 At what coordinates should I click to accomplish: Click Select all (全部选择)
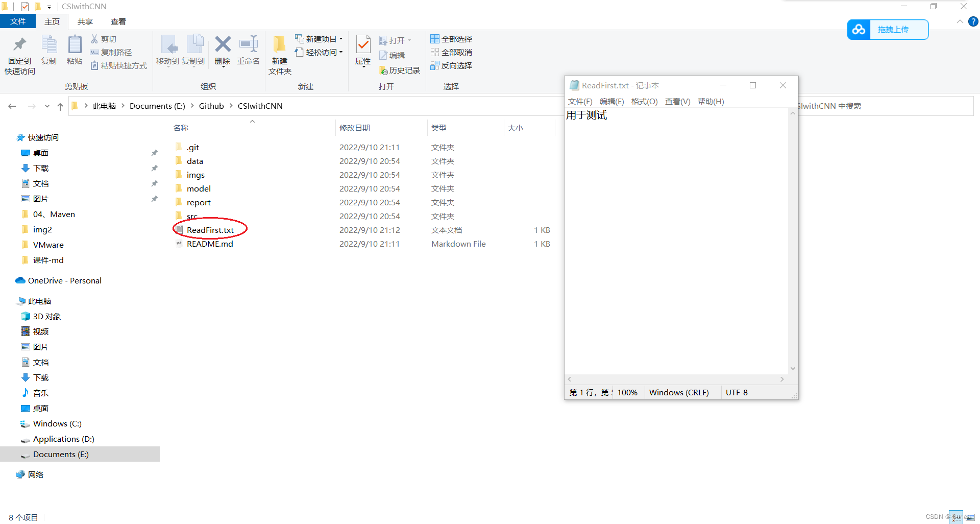tap(451, 39)
